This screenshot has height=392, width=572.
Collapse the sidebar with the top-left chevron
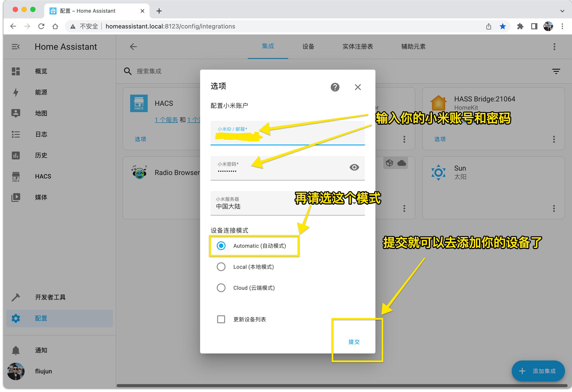[x=16, y=46]
